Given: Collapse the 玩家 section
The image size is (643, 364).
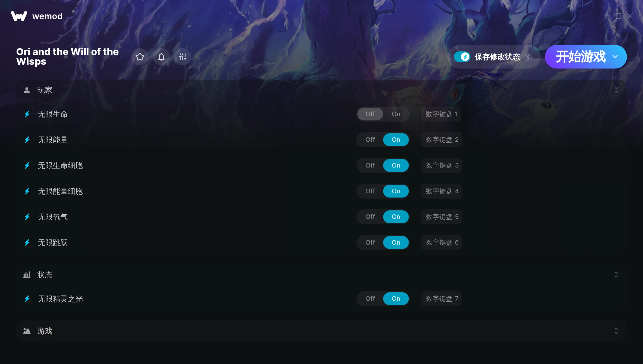Looking at the screenshot, I should [616, 90].
